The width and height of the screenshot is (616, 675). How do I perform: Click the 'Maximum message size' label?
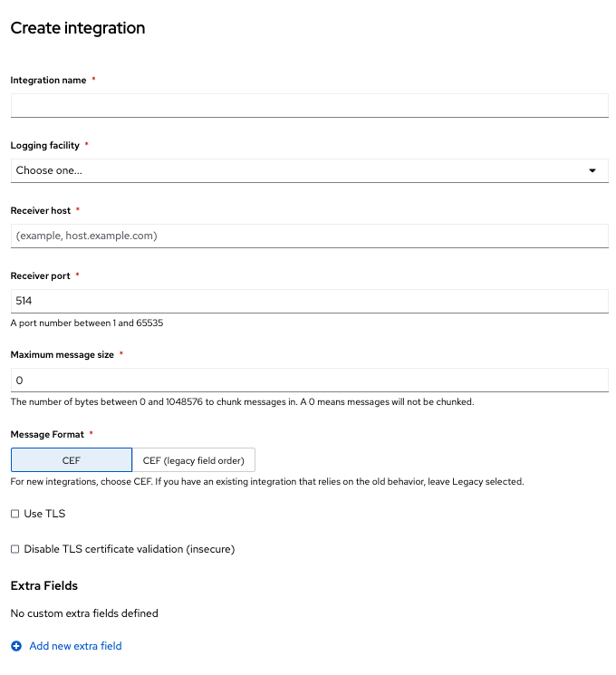62,355
